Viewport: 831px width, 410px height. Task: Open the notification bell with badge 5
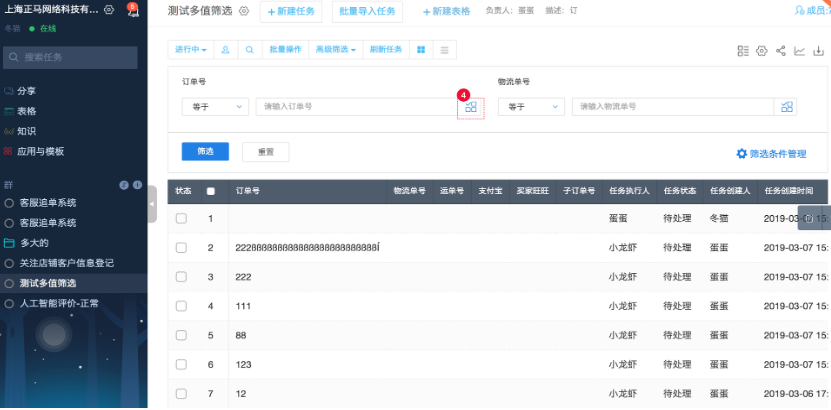tap(133, 11)
